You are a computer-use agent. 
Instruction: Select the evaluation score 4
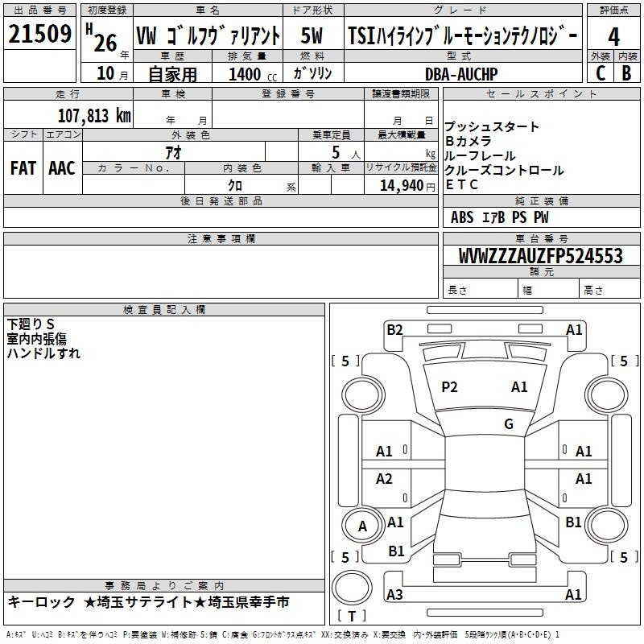click(613, 36)
